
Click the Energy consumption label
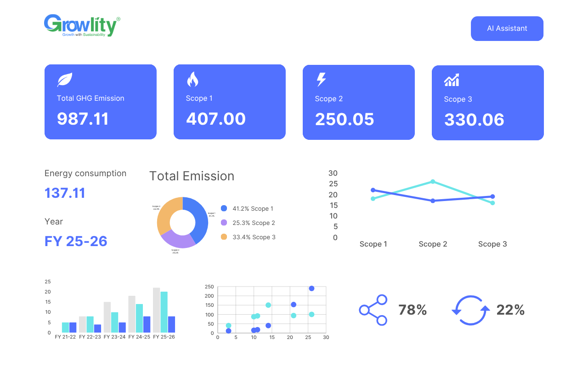pos(85,173)
